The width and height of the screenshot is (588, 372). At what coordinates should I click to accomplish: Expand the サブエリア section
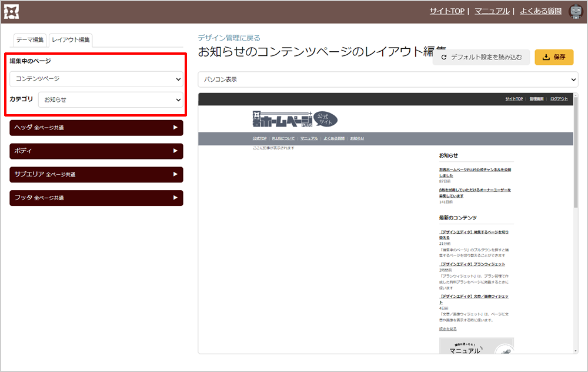pyautogui.click(x=96, y=174)
